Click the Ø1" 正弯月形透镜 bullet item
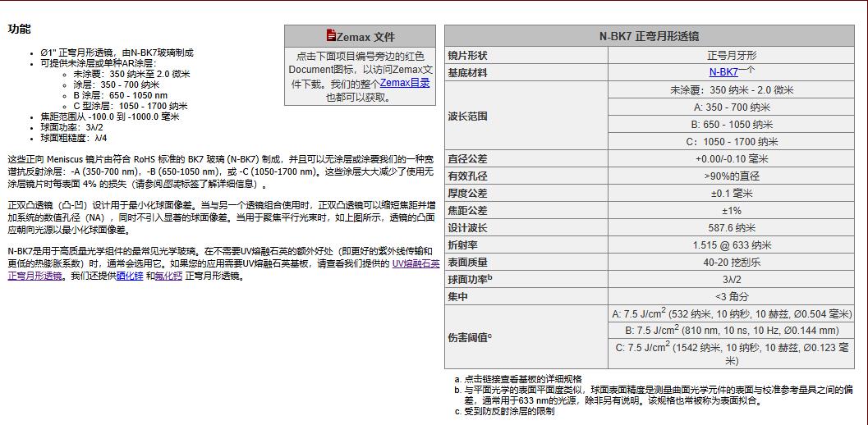Screen dimensions: 868x425 pos(117,53)
